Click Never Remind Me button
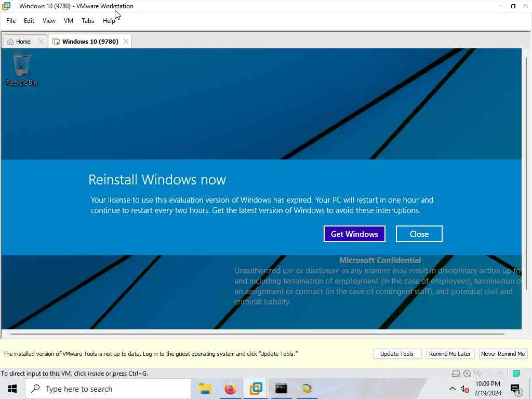Image resolution: width=532 pixels, height=399 pixels. 503,353
